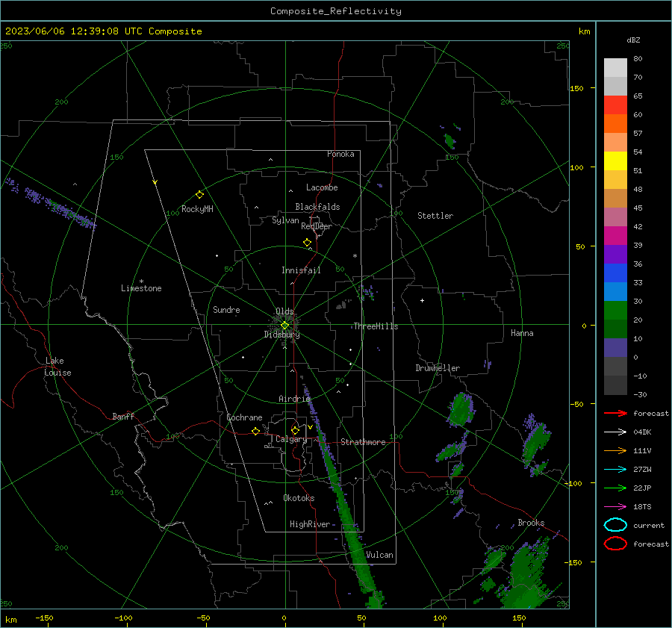The width and height of the screenshot is (672, 628).
Task: Click the Lake Louise label
Action: (57, 367)
